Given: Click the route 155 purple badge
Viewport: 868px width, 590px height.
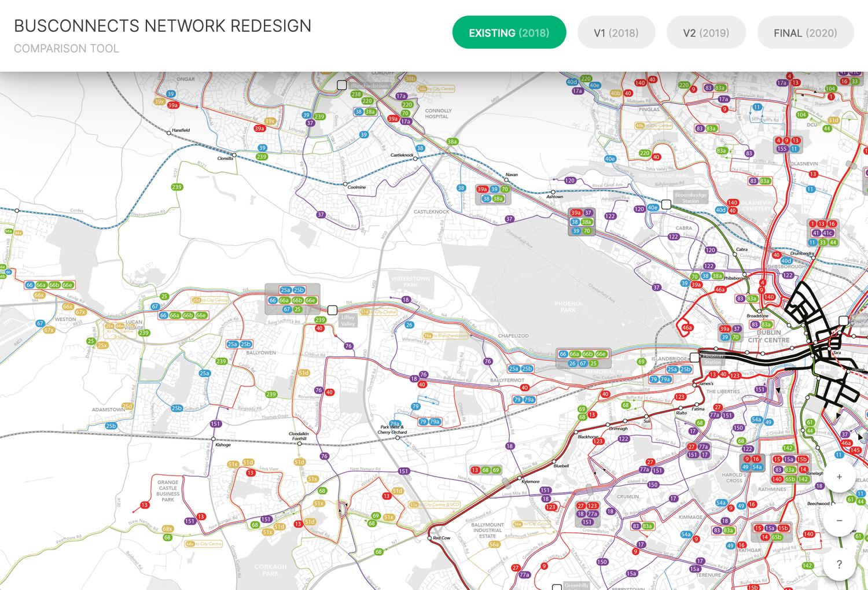Looking at the screenshot, I should point(782,149).
